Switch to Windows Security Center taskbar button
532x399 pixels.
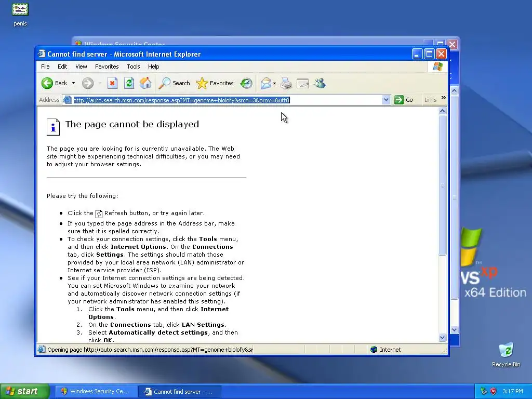[97, 391]
